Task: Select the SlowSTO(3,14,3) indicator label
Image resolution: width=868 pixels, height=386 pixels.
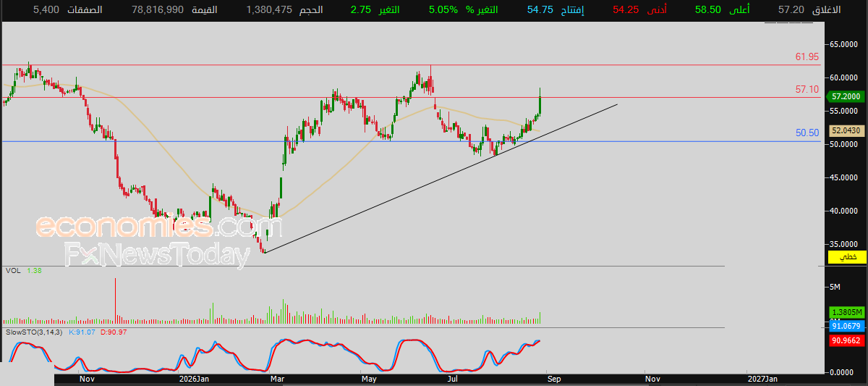Action: [x=34, y=332]
